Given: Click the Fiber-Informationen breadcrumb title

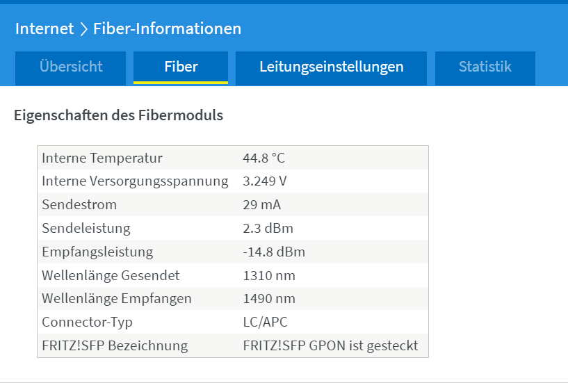Looking at the screenshot, I should pos(167,28).
